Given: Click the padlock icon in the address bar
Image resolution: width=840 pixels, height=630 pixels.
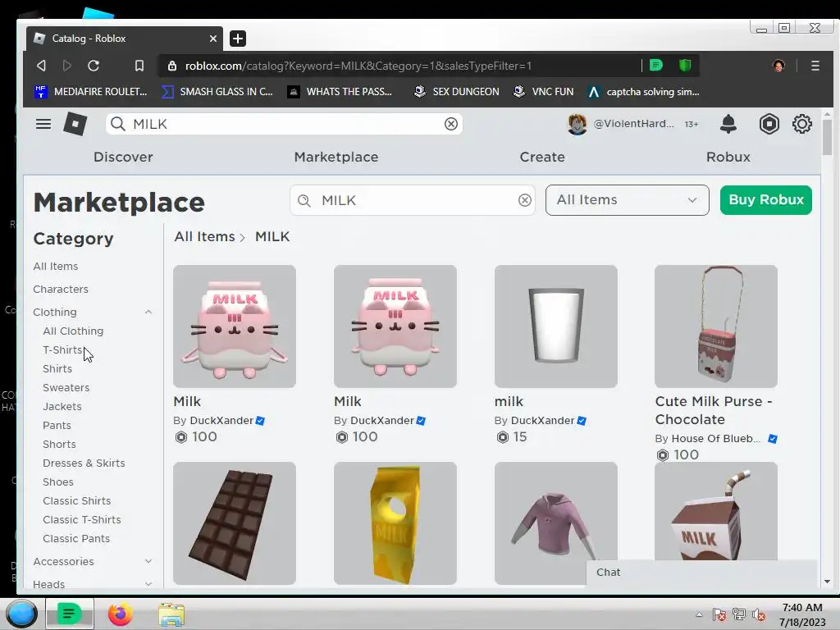Looking at the screenshot, I should (172, 66).
